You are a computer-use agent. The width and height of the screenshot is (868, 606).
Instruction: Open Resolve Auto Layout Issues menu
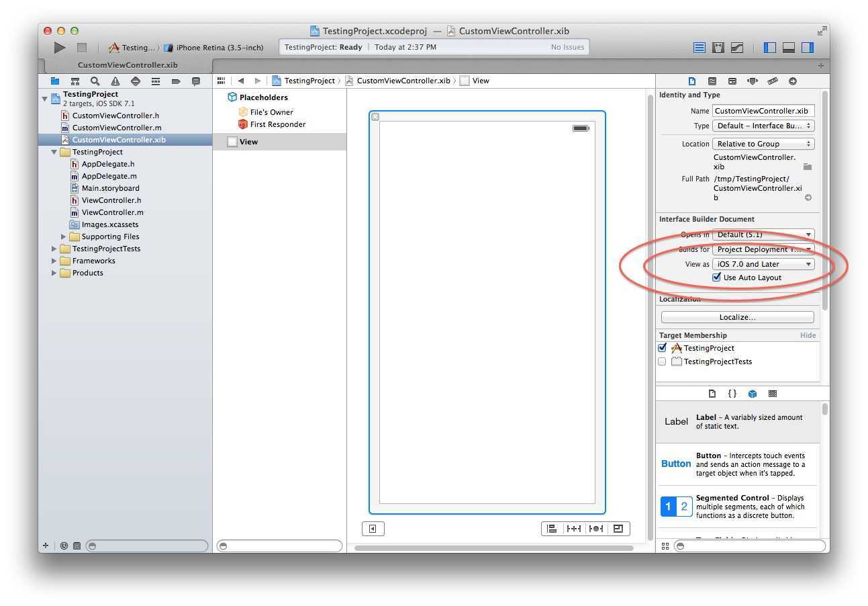pyautogui.click(x=595, y=529)
